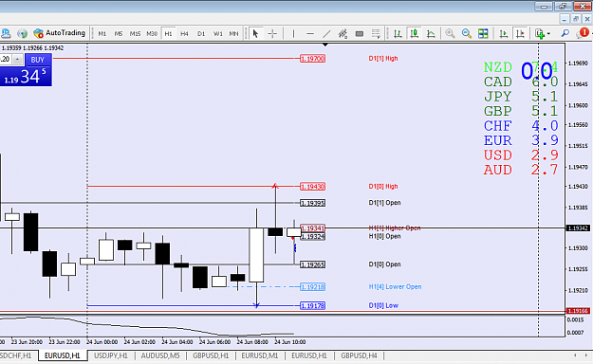Select the rectangle shape tool
This screenshot has width=593, height=364.
[360, 33]
